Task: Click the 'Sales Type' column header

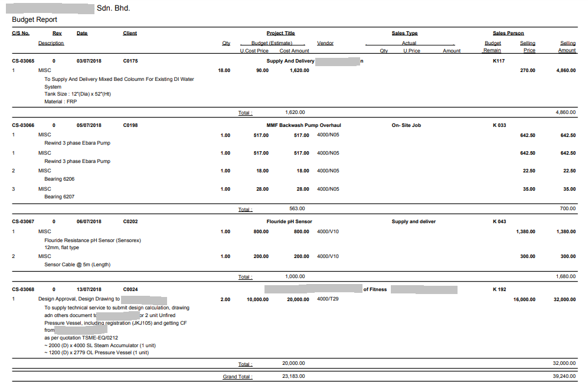Action: pos(404,33)
